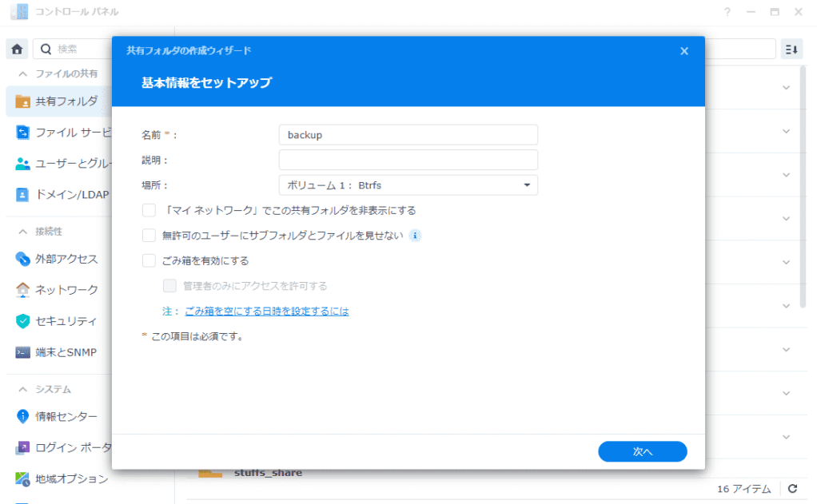This screenshot has height=504, width=817.
Task: Toggle 無許可のユーザー subfolder hiding checkbox
Action: point(149,236)
